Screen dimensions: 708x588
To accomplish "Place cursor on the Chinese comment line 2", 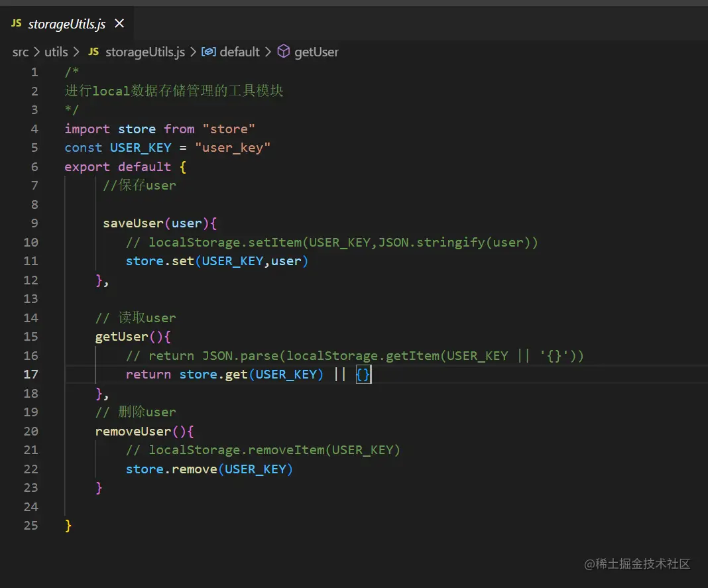I will point(174,91).
